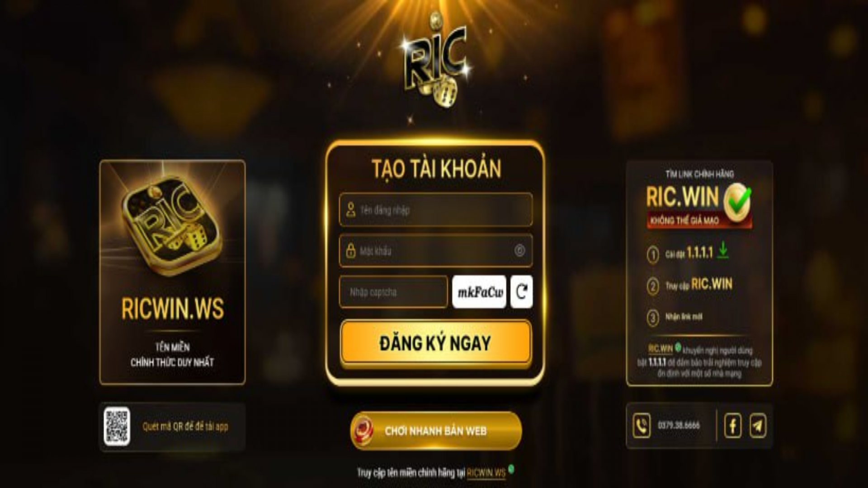
Task: Click the green checkmark badge beside RIC.WIN
Action: pos(737,202)
